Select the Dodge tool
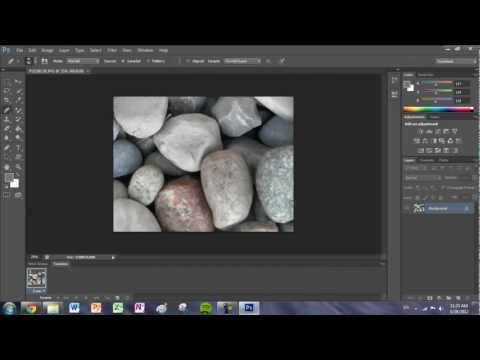Image resolution: width=480 pixels, height=360 pixels. 18,138
